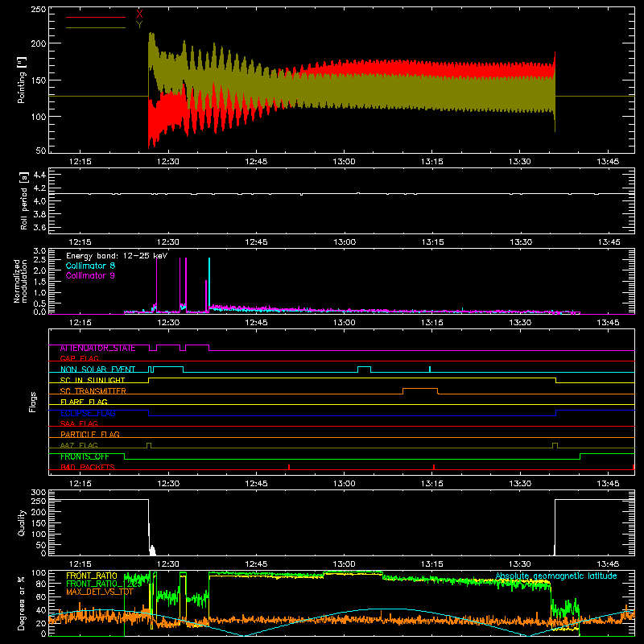This screenshot has height=644, width=644.
Task: Click the SAA_FLAG label
Action: pyautogui.click(x=79, y=423)
